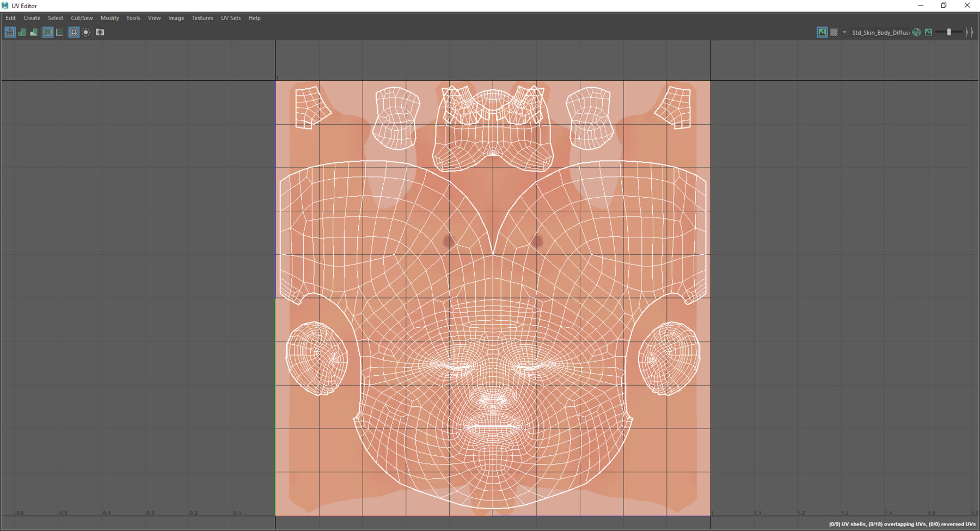
Task: Toggle the grid display icon
Action: 74,32
